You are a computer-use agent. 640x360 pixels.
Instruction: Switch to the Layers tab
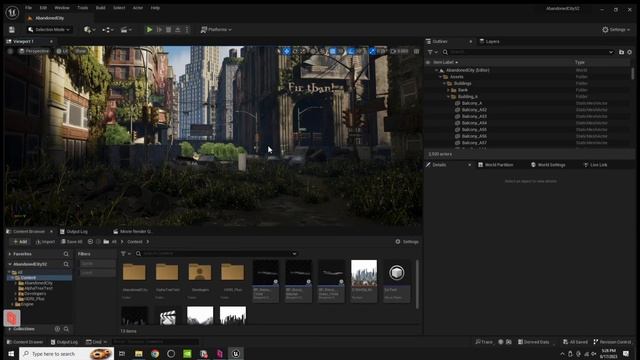489,42
